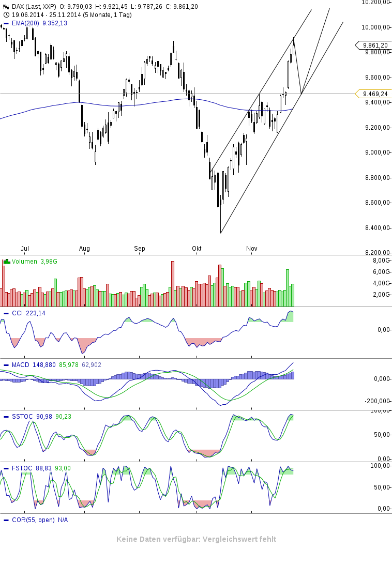Click the '8,00G' volume axis label
Image resolution: width=392 pixels, height=565 pixels.
[381, 260]
